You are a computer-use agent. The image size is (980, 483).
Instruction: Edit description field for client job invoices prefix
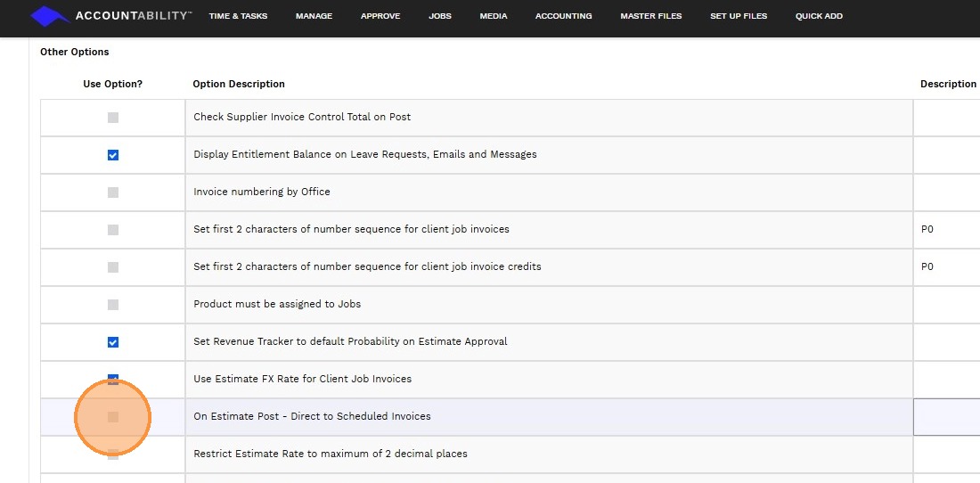[x=948, y=230]
